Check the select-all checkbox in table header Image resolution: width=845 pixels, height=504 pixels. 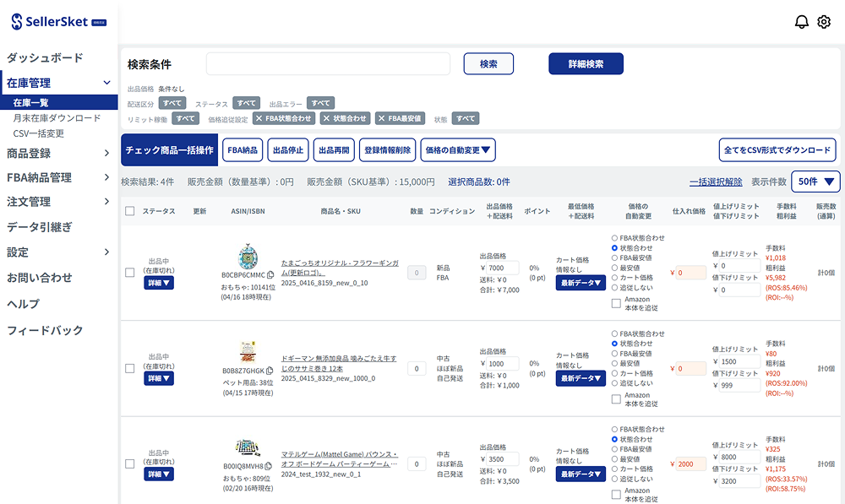[x=129, y=211]
